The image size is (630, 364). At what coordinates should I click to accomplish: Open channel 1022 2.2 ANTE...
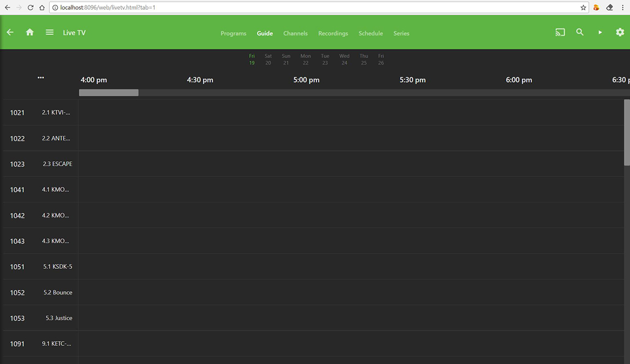(x=40, y=138)
